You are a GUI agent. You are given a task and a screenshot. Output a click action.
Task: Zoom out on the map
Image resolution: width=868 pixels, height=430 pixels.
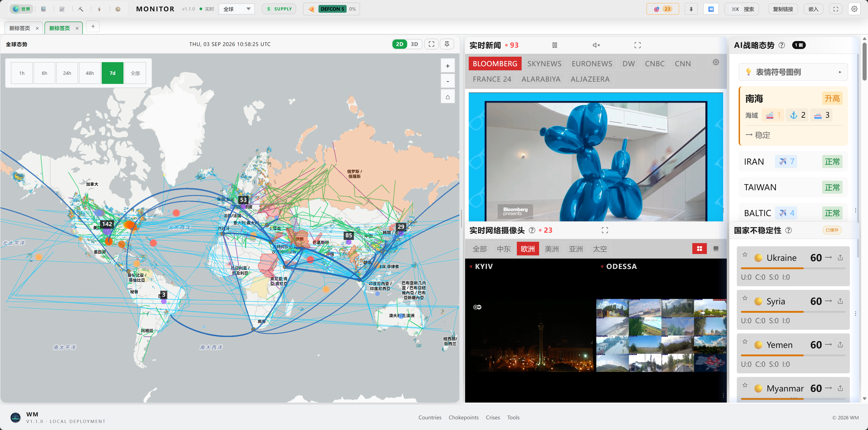pyautogui.click(x=447, y=81)
